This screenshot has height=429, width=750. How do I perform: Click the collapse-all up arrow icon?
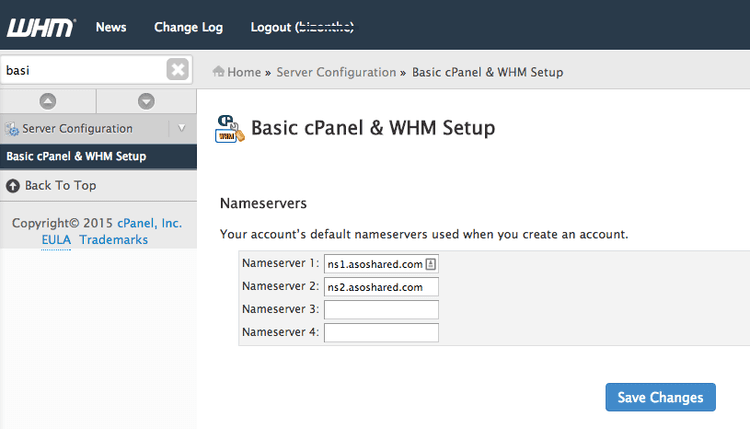(x=48, y=101)
